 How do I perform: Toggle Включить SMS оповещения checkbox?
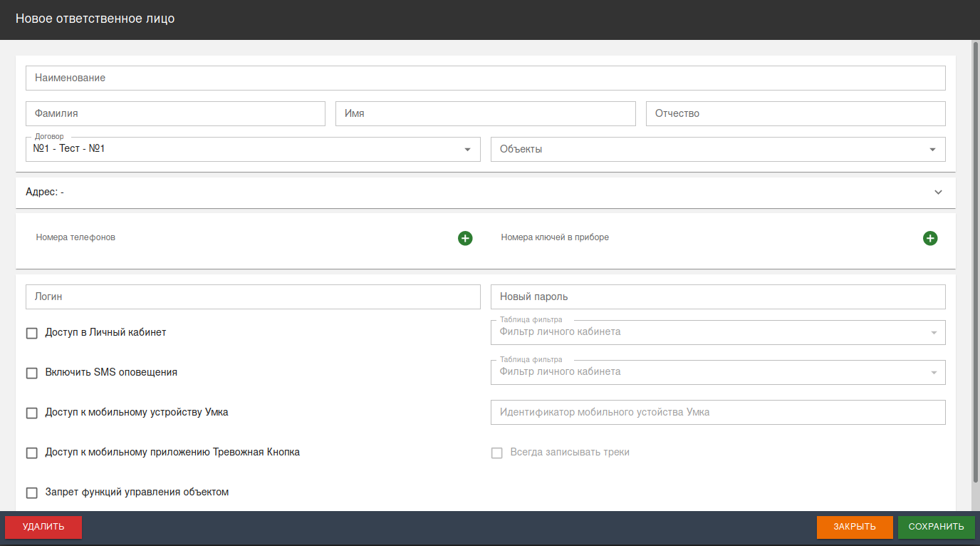click(32, 373)
